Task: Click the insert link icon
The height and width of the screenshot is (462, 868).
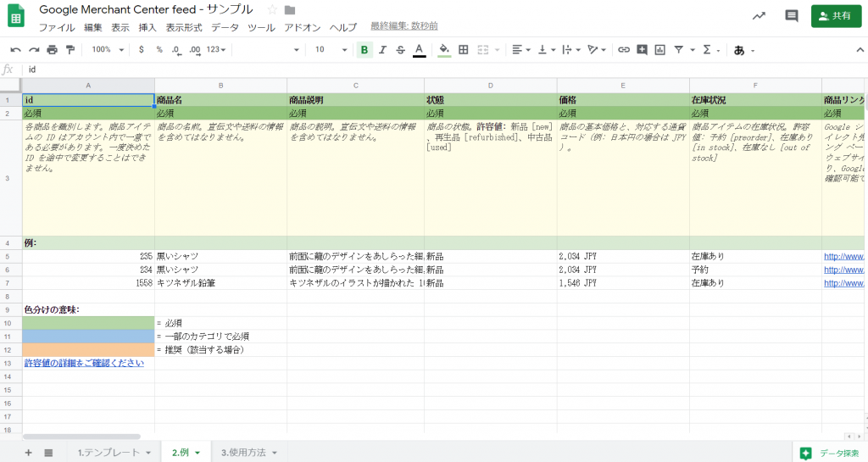Action: click(x=624, y=50)
